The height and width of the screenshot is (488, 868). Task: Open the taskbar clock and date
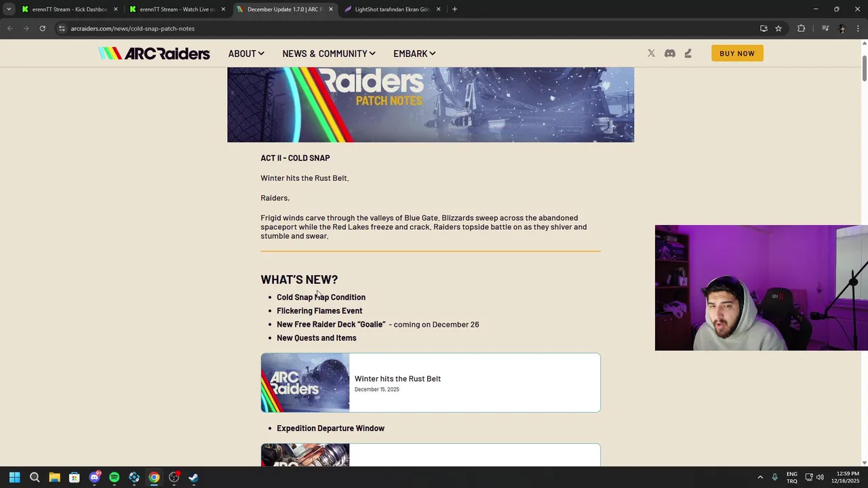point(845,477)
